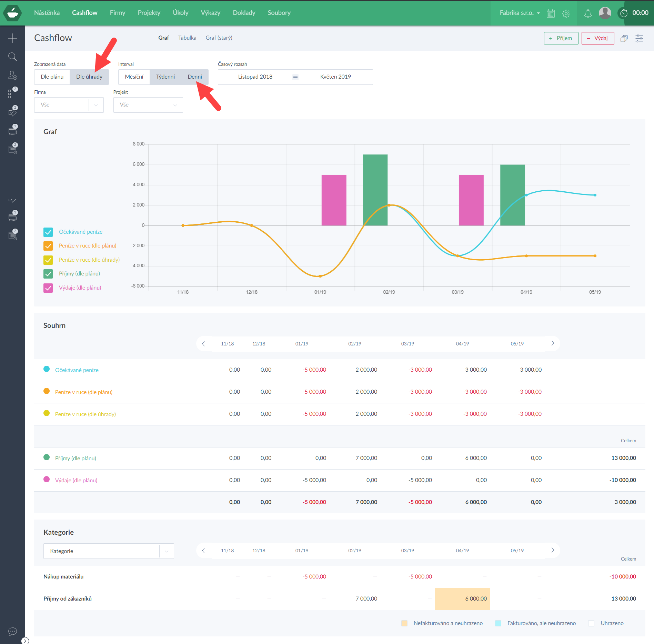The height and width of the screenshot is (644, 654).
Task: Click the duplicate windows icon next to Výdaj
Action: [x=624, y=38]
